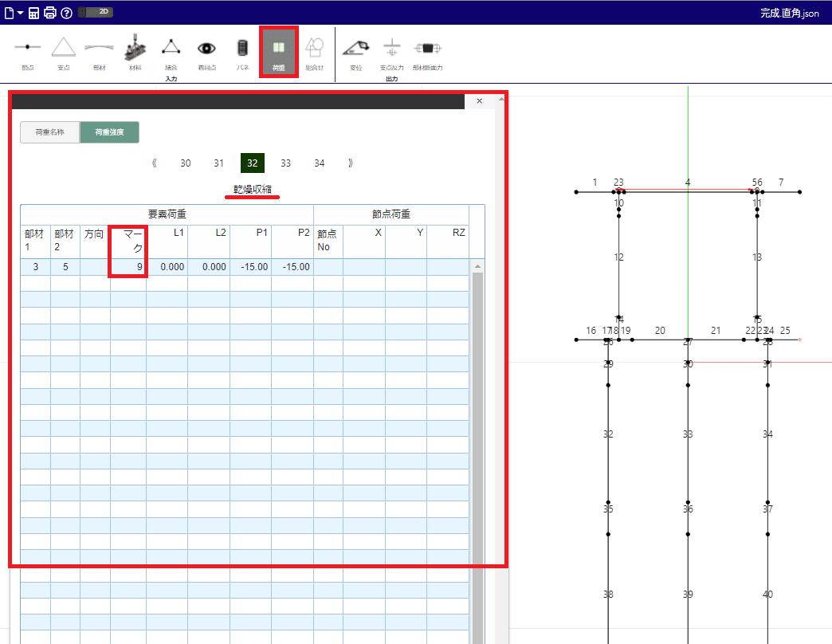Open the 材料 material tool
This screenshot has height=644, width=832.
pyautogui.click(x=135, y=53)
